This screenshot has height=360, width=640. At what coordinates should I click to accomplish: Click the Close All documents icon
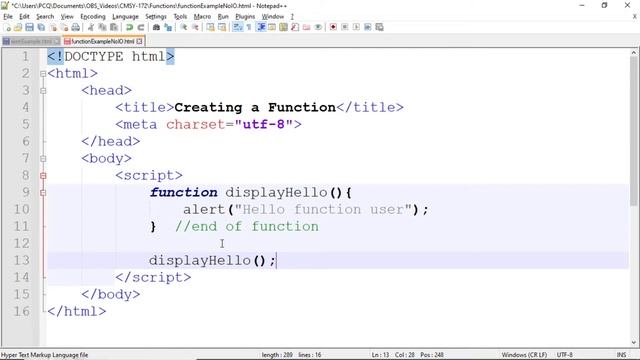pyautogui.click(x=64, y=27)
